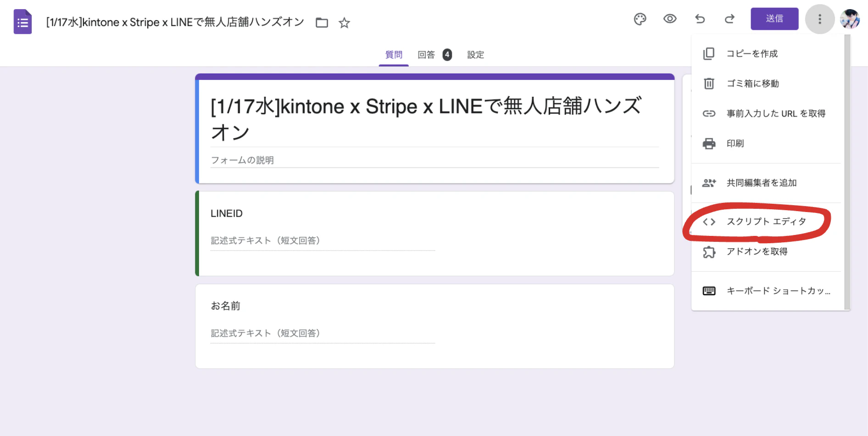
Task: Select the アドオンを取得 puzzle icon
Action: (709, 252)
